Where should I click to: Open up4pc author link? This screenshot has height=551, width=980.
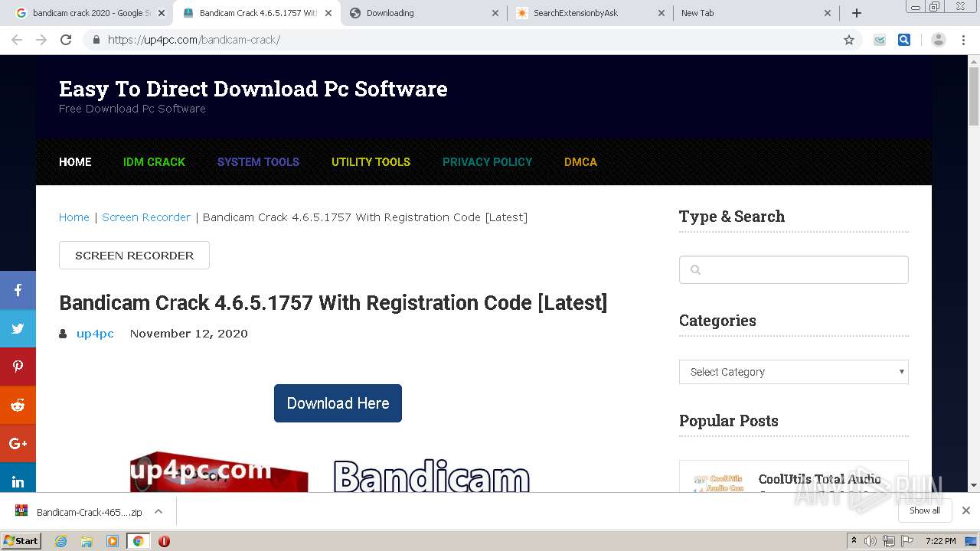coord(95,334)
